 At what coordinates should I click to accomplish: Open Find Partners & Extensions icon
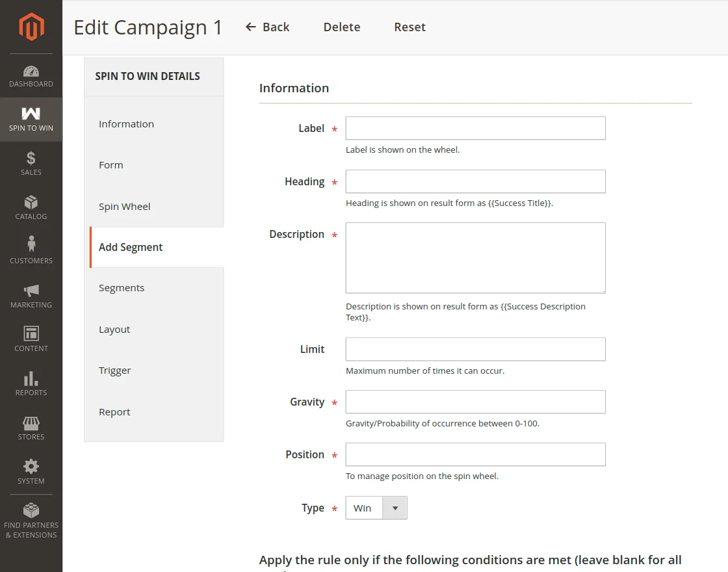point(31,510)
